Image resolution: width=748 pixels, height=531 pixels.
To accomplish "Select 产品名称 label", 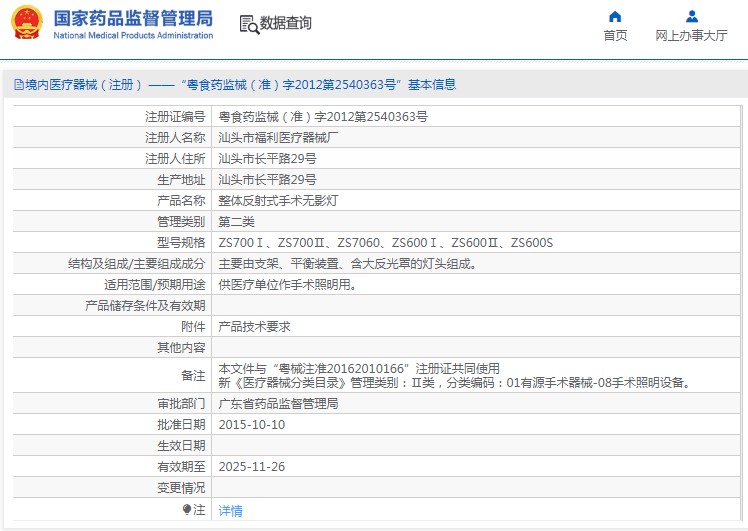I will point(181,201).
